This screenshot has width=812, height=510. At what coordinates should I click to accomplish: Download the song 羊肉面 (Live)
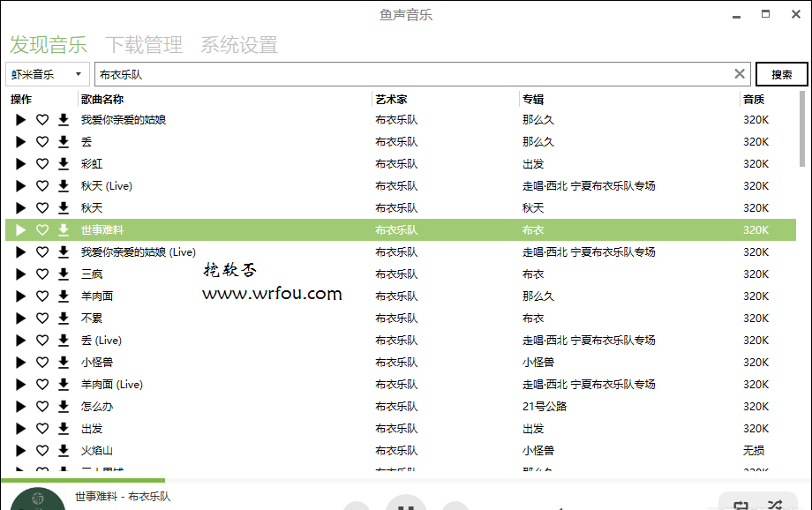64,385
